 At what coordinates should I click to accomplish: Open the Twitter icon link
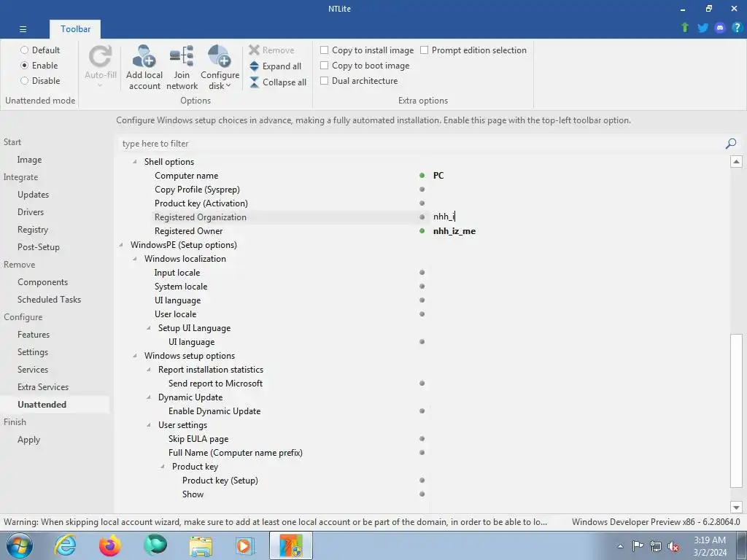(x=703, y=28)
